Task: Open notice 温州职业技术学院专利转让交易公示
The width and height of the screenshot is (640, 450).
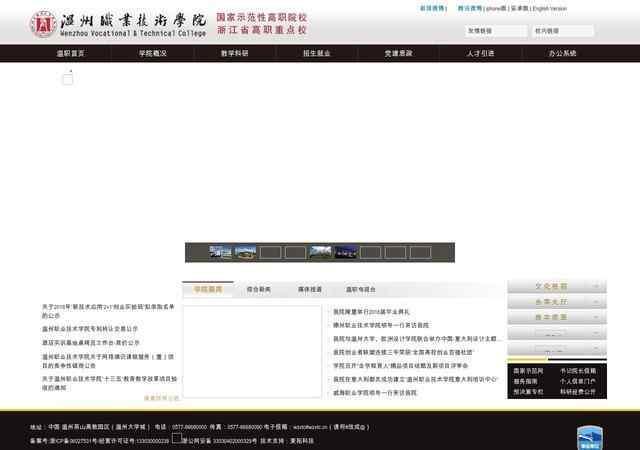Action: pyautogui.click(x=90, y=329)
